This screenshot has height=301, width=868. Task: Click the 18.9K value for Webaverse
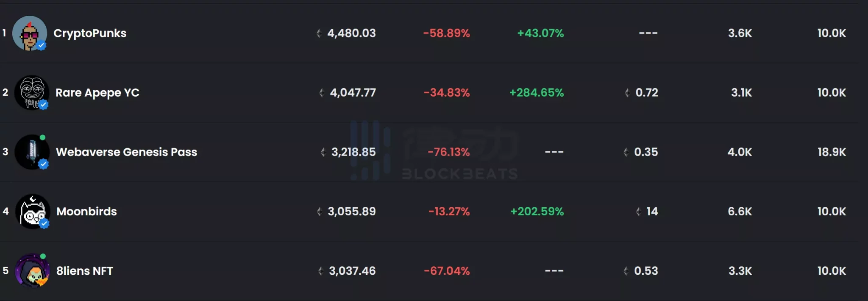click(x=832, y=152)
